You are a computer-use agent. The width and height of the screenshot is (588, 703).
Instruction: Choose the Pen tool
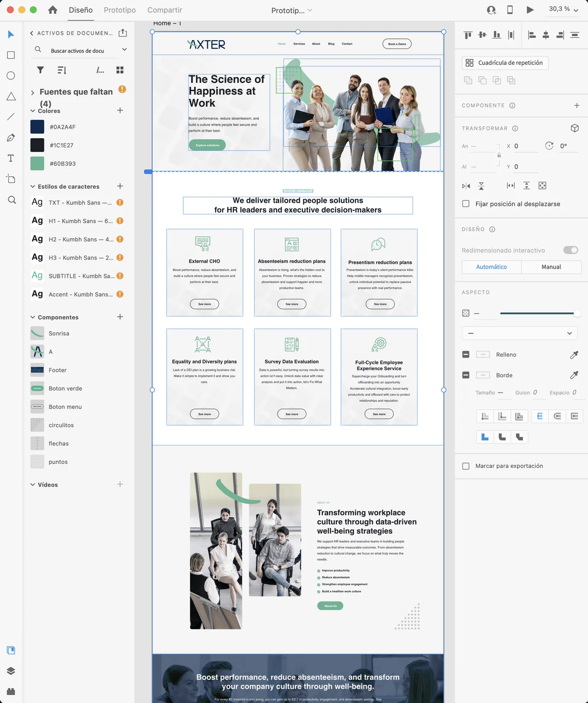pos(11,138)
